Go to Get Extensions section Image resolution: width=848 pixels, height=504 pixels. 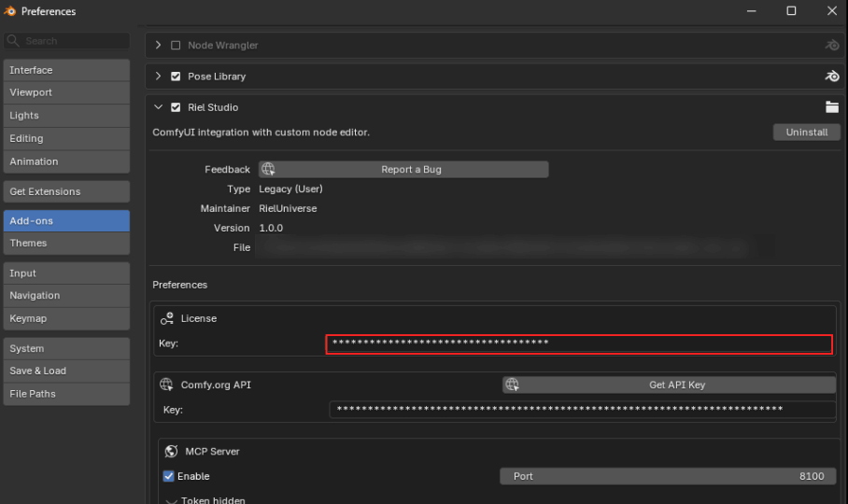point(66,191)
